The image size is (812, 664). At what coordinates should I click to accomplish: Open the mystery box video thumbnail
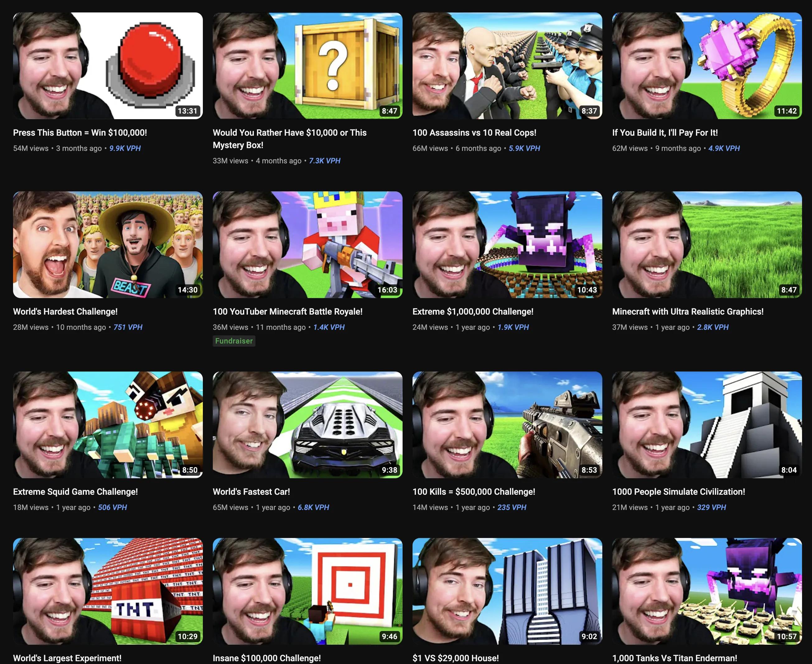(x=307, y=66)
